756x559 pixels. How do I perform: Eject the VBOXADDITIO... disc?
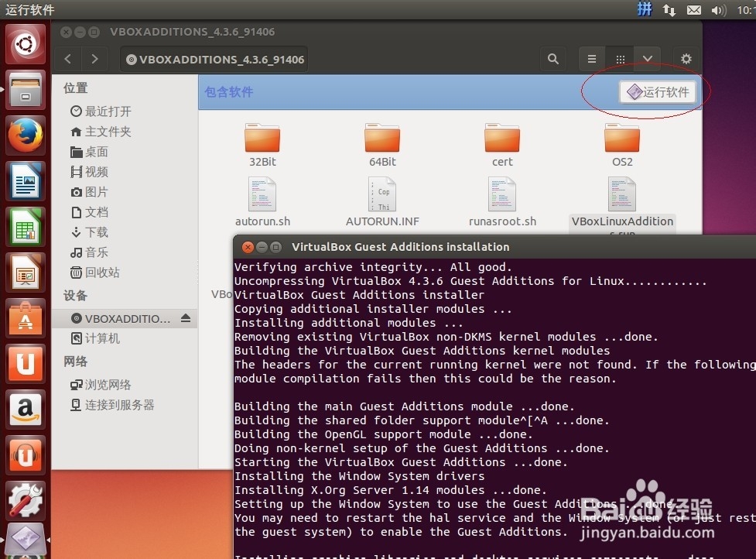[186, 318]
